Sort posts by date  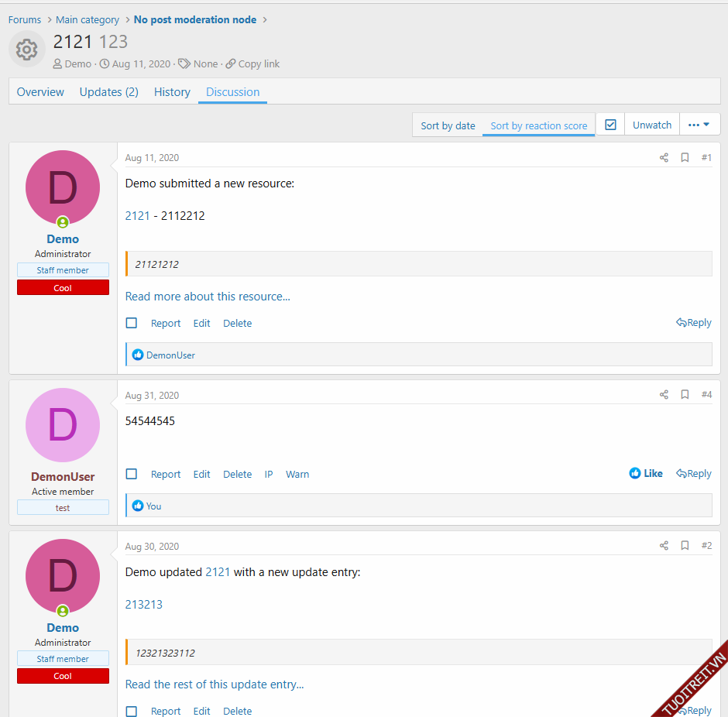coord(448,125)
